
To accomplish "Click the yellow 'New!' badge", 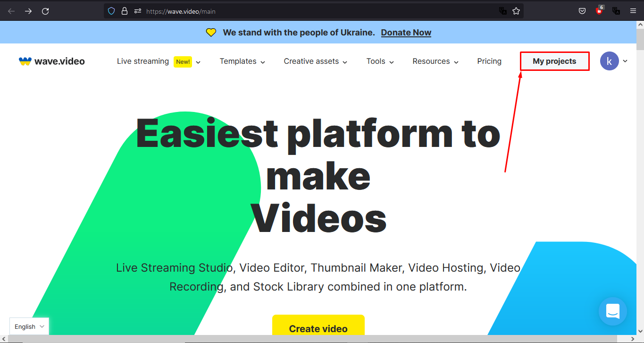I will coord(183,61).
